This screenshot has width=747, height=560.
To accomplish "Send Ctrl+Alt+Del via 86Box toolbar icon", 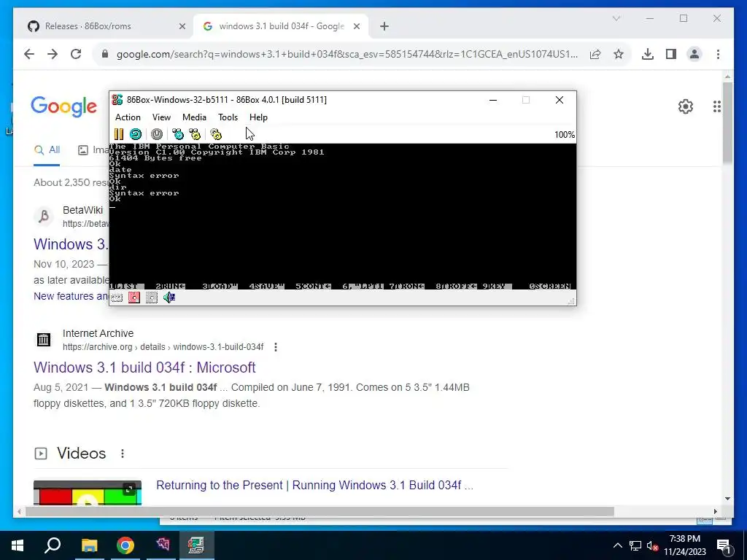I will [x=178, y=134].
